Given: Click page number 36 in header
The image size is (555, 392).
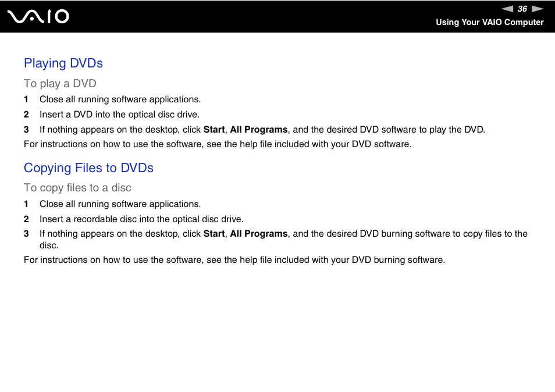Looking at the screenshot, I should [522, 9].
